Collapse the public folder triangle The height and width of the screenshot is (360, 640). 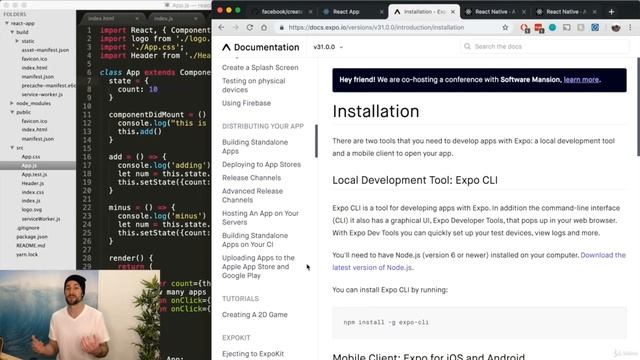[x=12, y=112]
